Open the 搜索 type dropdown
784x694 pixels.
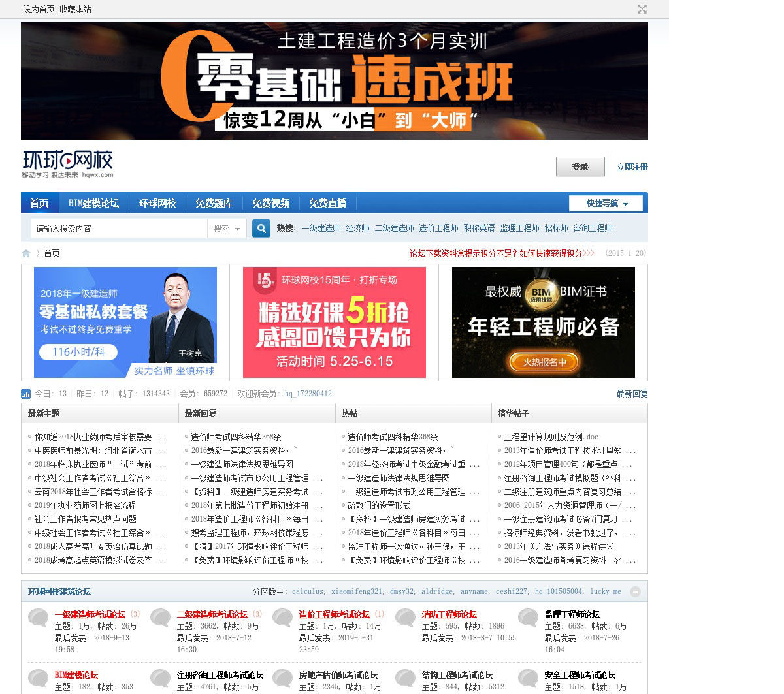click(x=227, y=229)
